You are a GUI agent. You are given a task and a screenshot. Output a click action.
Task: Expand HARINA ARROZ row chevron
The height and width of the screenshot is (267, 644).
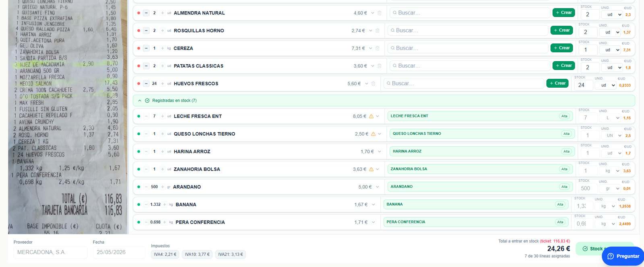tap(380, 152)
